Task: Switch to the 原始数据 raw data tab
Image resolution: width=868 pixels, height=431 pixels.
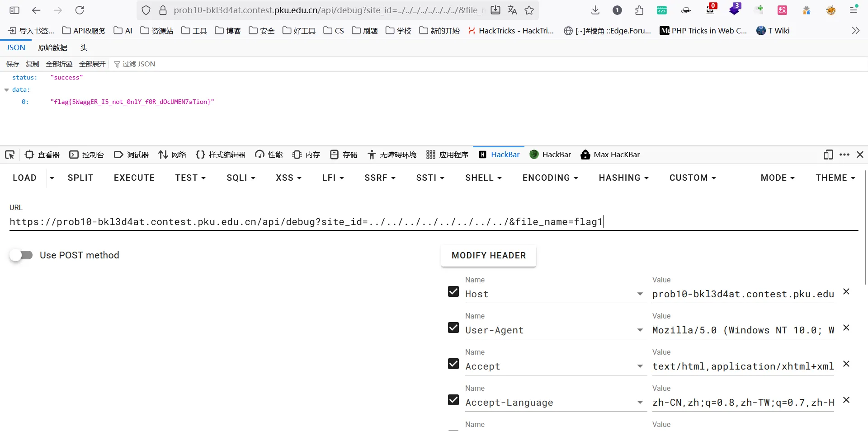Action: click(52, 48)
